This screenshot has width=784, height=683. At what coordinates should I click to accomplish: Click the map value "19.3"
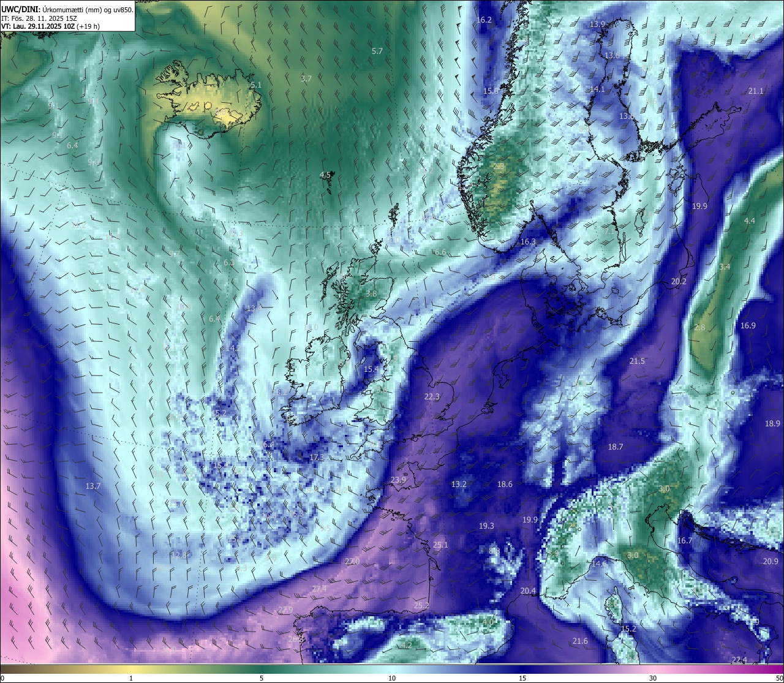(486, 526)
